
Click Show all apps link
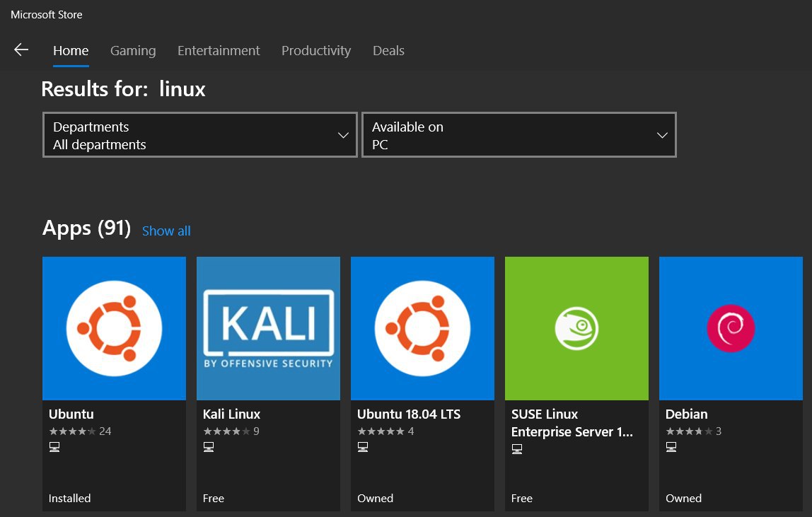click(x=166, y=231)
